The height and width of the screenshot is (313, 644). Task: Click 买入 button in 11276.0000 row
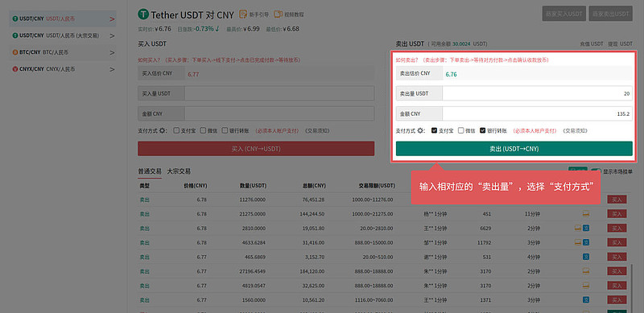click(x=617, y=200)
